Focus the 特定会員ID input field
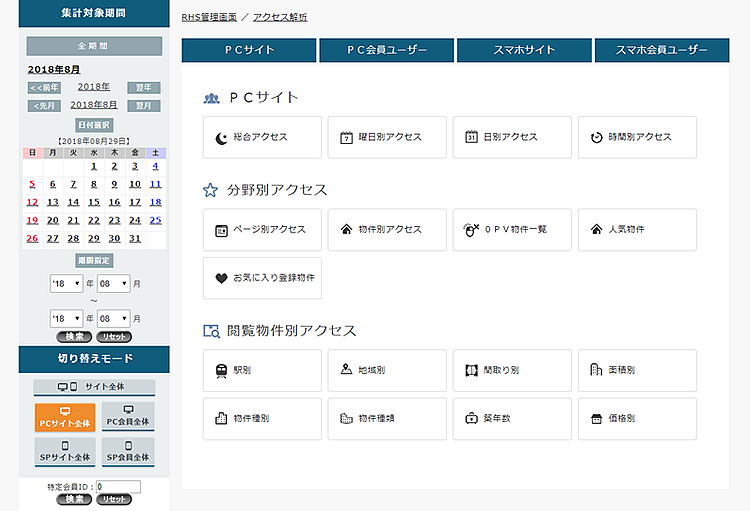 click(x=118, y=487)
